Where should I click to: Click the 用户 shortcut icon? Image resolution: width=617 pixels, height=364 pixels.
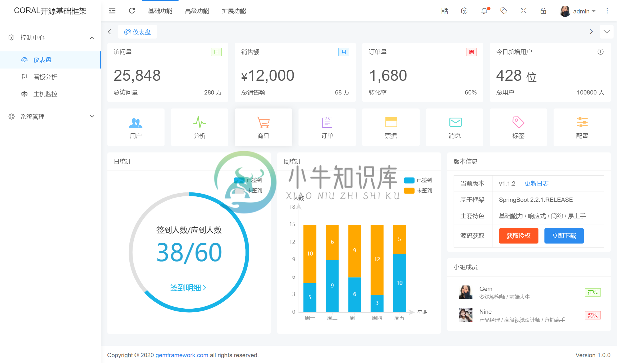pyautogui.click(x=136, y=123)
